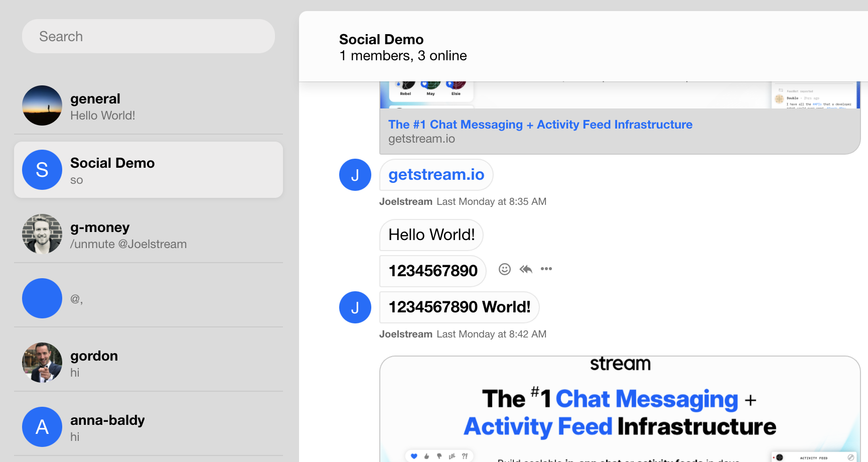Viewport: 868px width, 462px height.
Task: Open 'The #1 Chat Messaging' link title
Action: 540,125
